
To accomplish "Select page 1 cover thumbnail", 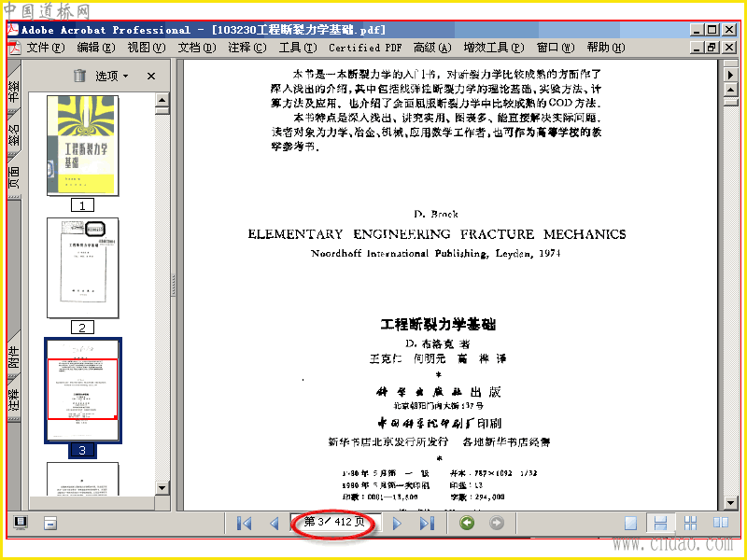I will click(x=83, y=146).
